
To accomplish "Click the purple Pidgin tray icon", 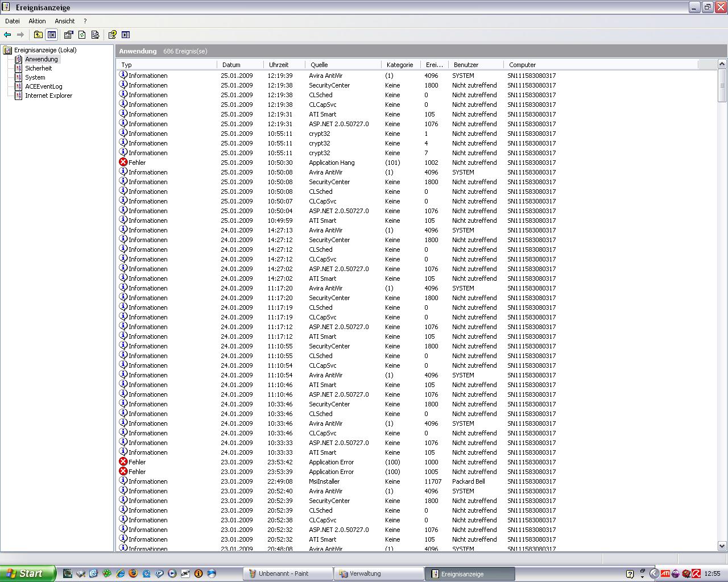I will 675,573.
